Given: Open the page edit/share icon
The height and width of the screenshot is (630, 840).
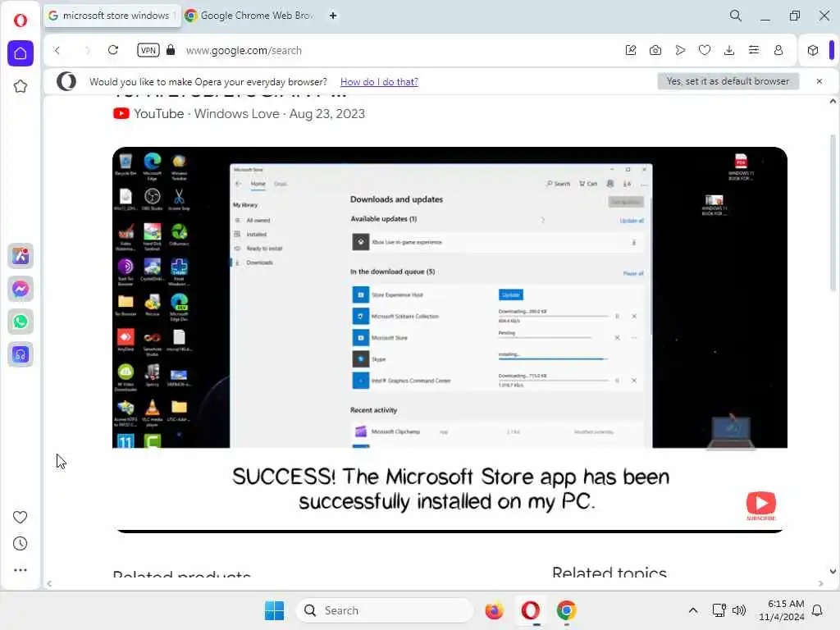Looking at the screenshot, I should click(x=631, y=50).
